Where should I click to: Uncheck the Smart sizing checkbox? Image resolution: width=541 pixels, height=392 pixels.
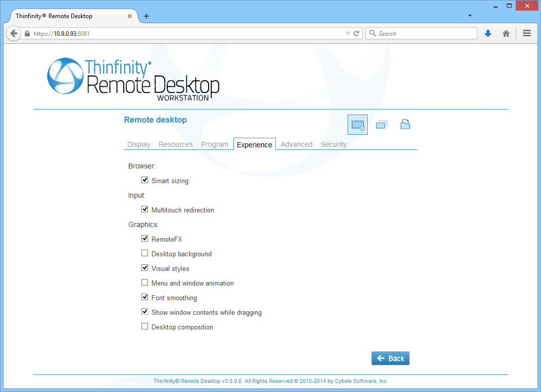144,180
